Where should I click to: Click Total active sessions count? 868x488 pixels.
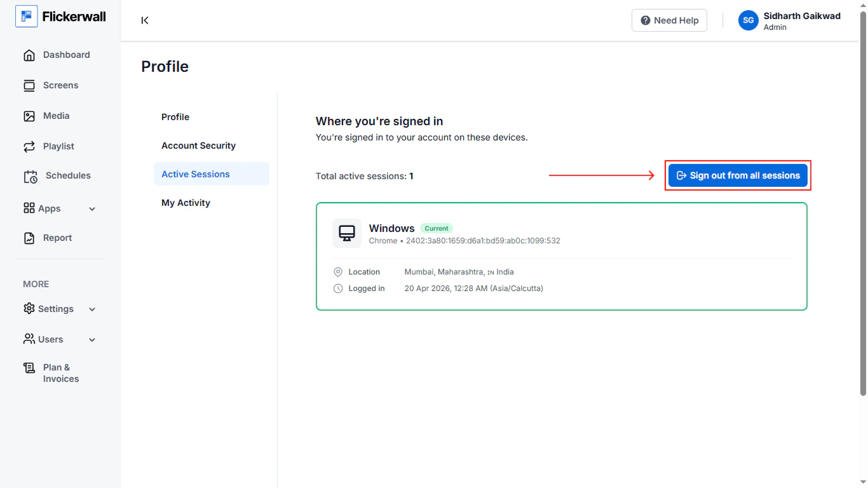click(x=365, y=176)
